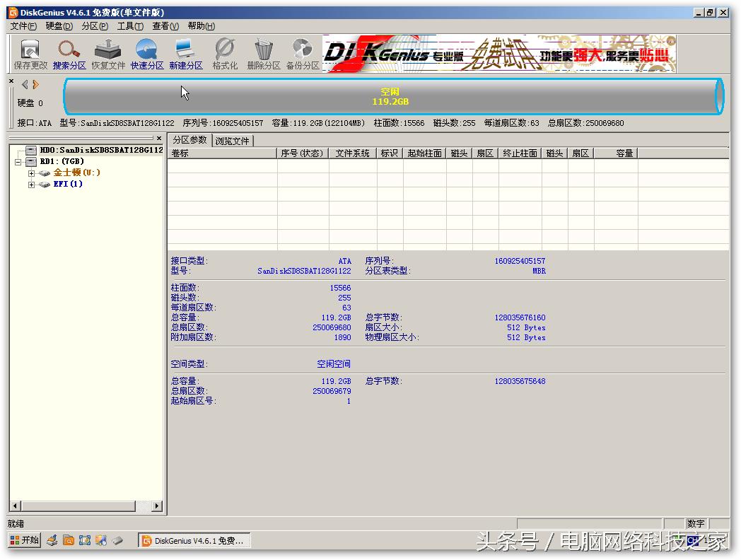Expand the EFI(1) tree node
Image resolution: width=741 pixels, height=560 pixels.
pos(30,184)
